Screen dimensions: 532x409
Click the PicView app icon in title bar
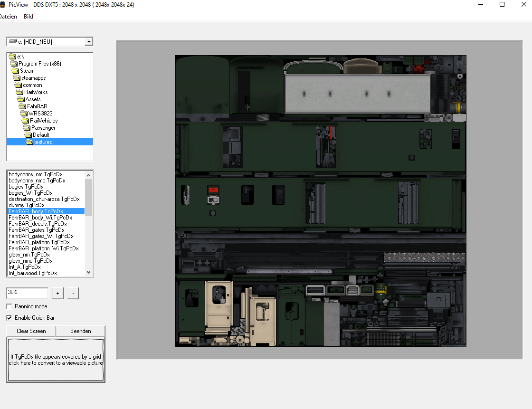coord(2,4)
